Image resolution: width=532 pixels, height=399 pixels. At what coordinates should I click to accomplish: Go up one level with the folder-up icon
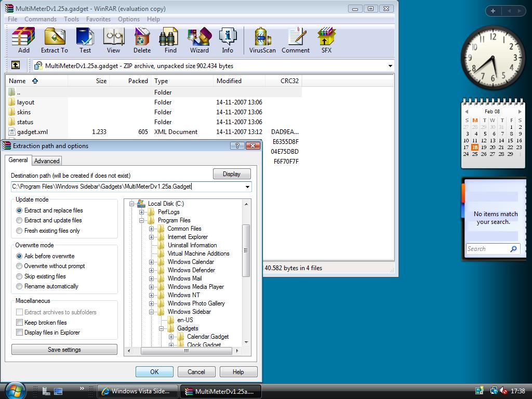click(x=16, y=65)
